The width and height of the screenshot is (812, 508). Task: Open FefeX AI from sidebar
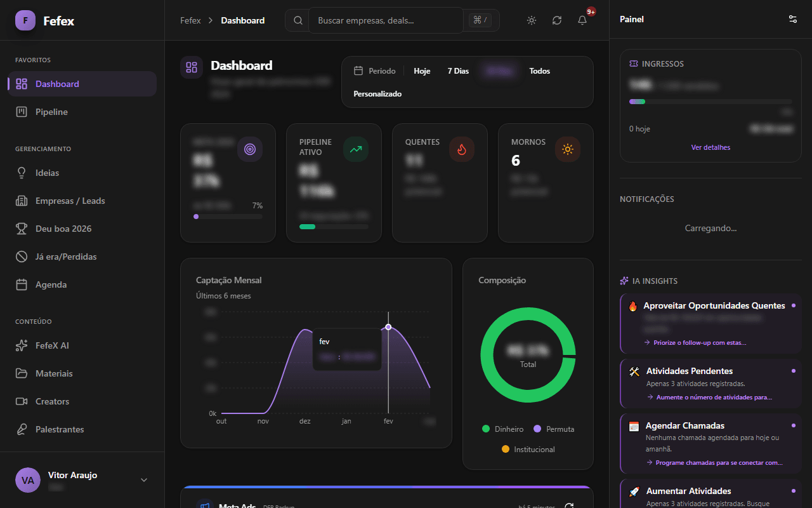52,345
